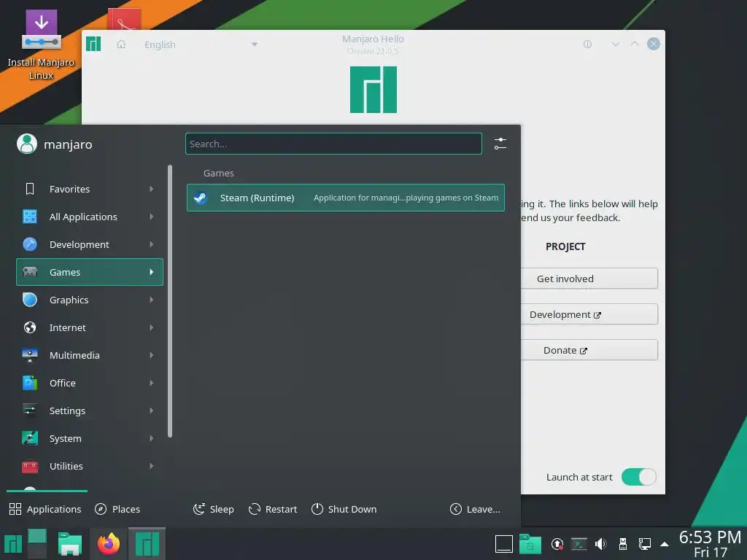Viewport: 747px width, 560px height.
Task: Open the network connections tray icon
Action: pos(645,544)
